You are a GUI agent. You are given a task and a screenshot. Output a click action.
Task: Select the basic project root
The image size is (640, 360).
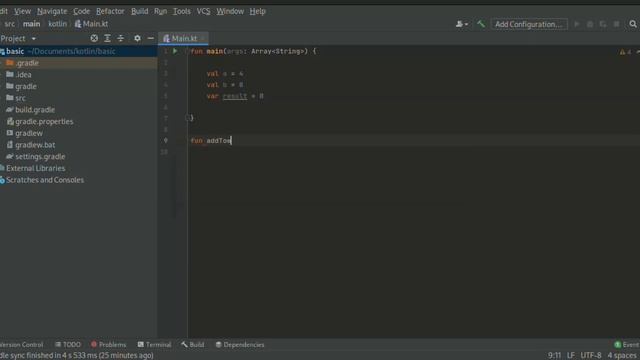(78, 51)
